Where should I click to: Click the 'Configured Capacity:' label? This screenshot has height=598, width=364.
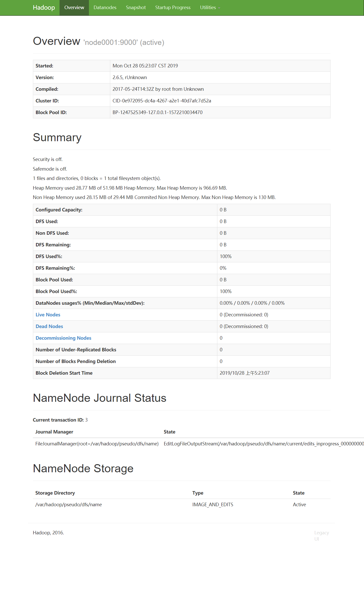click(x=59, y=210)
